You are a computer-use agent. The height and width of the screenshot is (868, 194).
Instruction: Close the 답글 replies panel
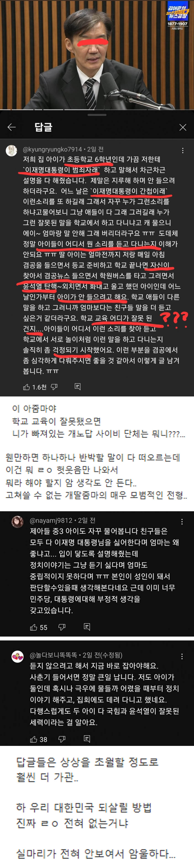point(183,127)
